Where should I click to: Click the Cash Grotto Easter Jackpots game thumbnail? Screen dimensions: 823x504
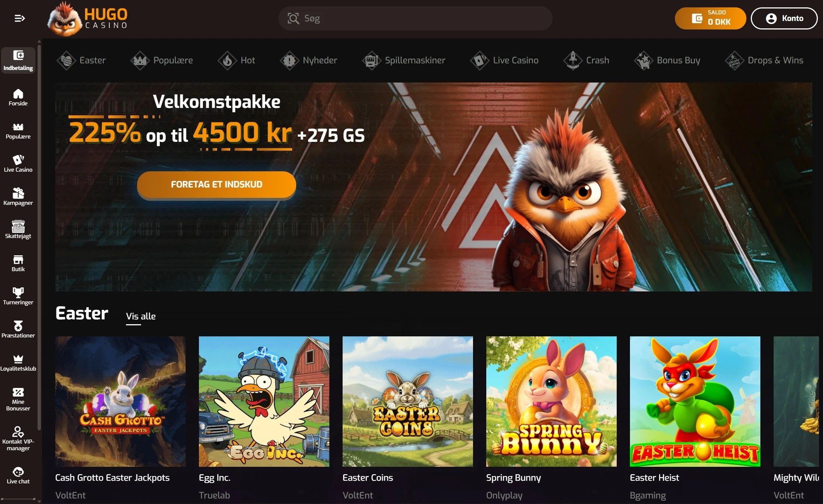[x=120, y=402]
